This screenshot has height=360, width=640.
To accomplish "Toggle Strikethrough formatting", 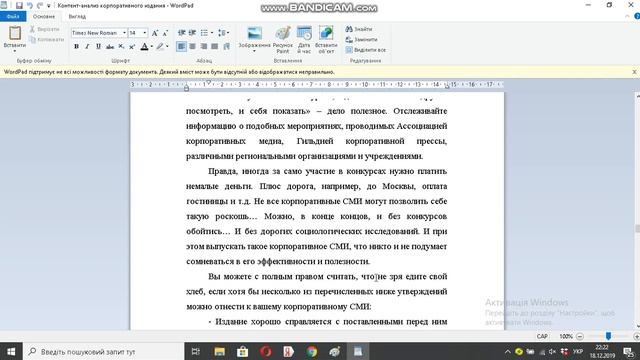I will [x=110, y=47].
